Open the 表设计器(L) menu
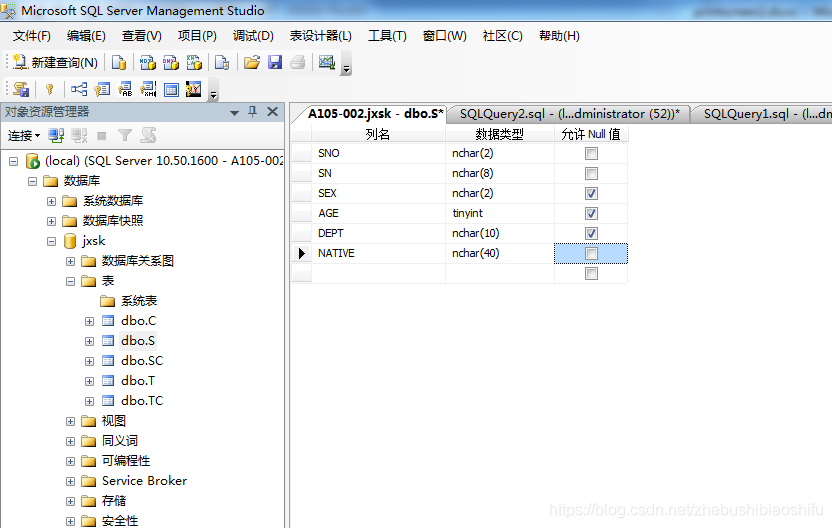The height and width of the screenshot is (528, 832). [320, 36]
